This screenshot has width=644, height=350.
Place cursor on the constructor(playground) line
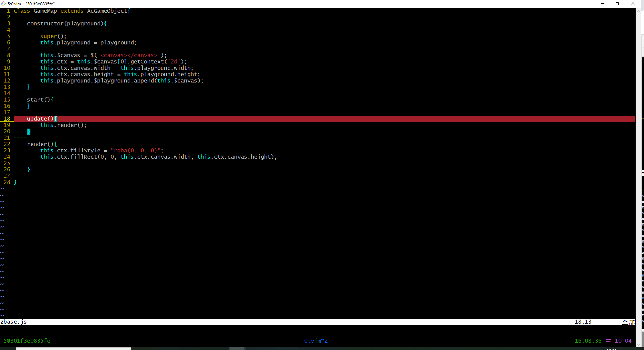point(67,24)
